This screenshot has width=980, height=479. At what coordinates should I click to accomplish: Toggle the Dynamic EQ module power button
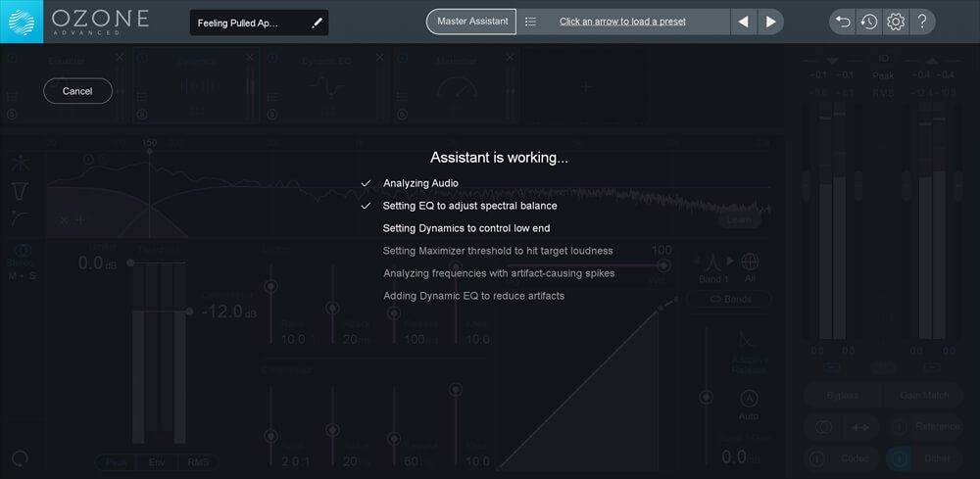[x=271, y=58]
